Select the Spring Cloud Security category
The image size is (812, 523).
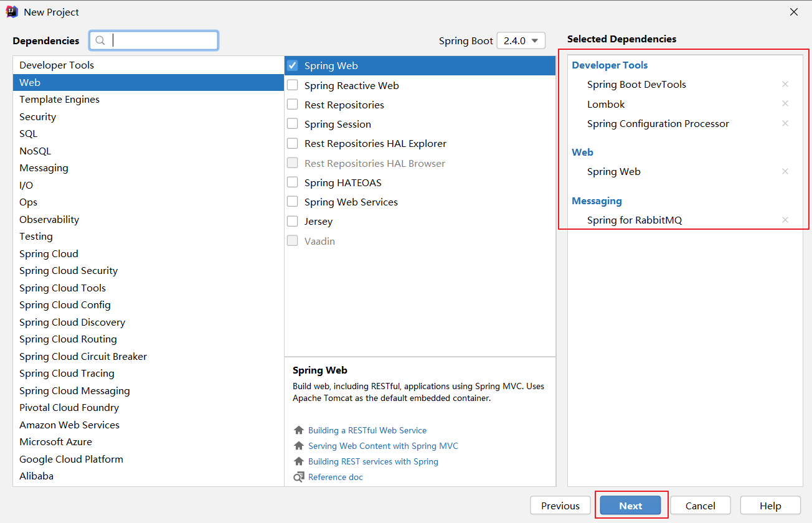[x=148, y=270]
